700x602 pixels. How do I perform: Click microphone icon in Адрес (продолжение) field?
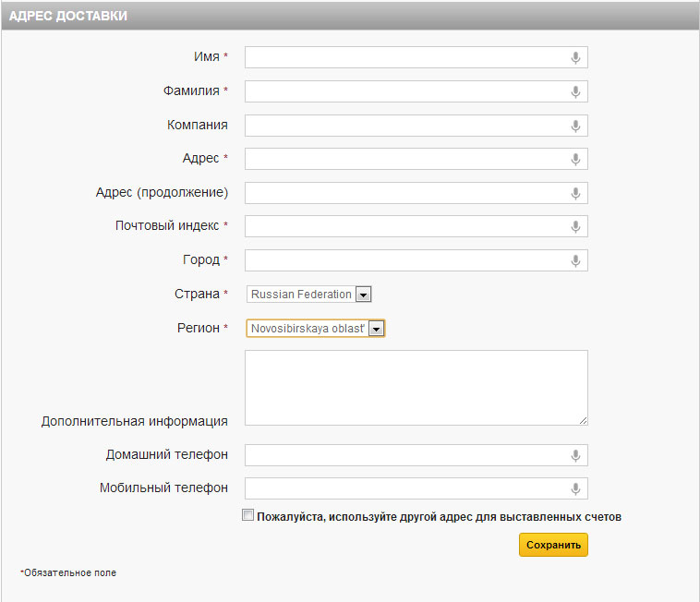tap(575, 193)
